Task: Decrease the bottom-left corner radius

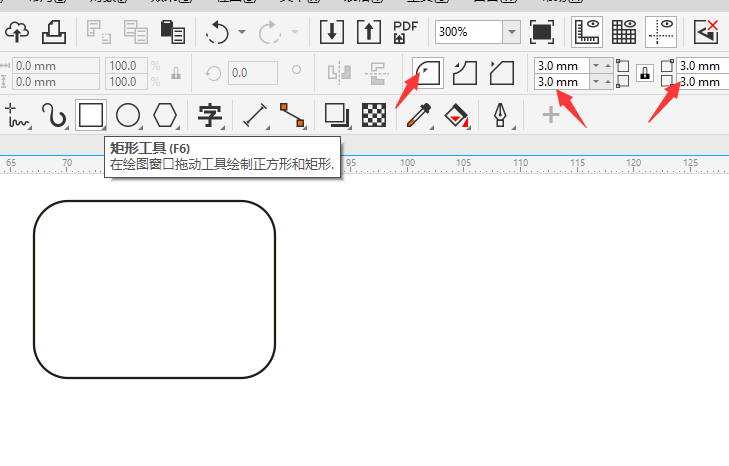Action: [596, 82]
